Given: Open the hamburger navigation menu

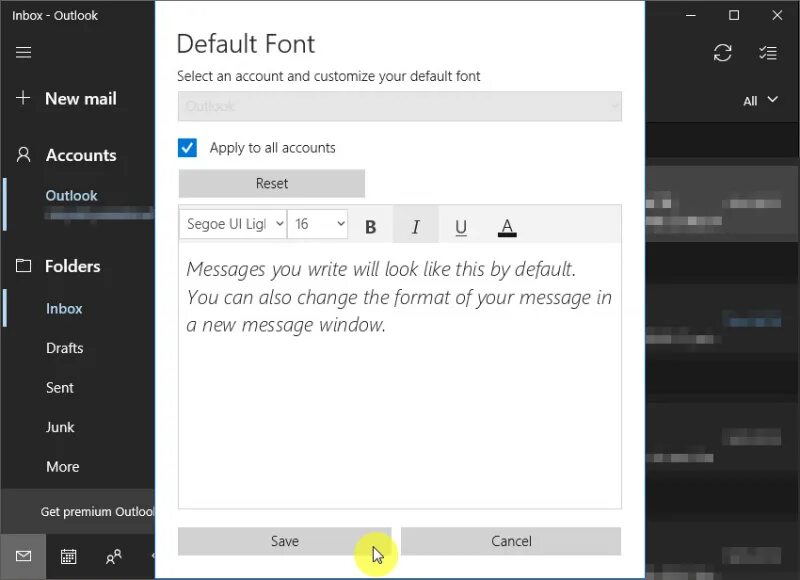Looking at the screenshot, I should pos(23,52).
